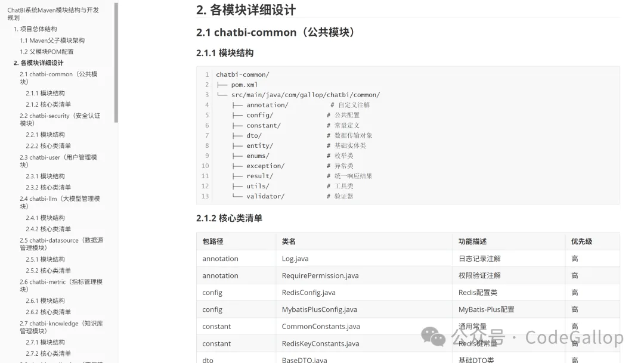Click the outline sidebar scrollbar thumb
Viewport: 644px width, 363px height.
coord(116,63)
